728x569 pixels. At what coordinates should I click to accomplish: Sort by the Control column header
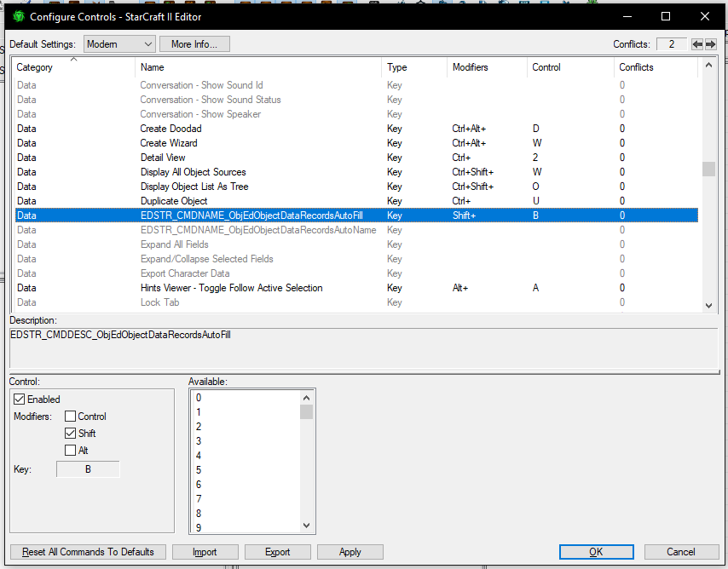(570, 67)
